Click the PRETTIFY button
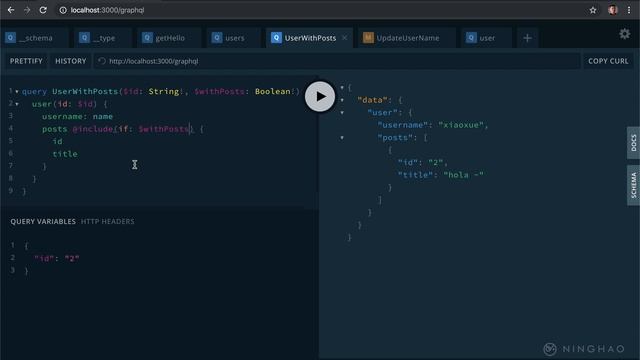The image size is (640, 360). pos(26,61)
